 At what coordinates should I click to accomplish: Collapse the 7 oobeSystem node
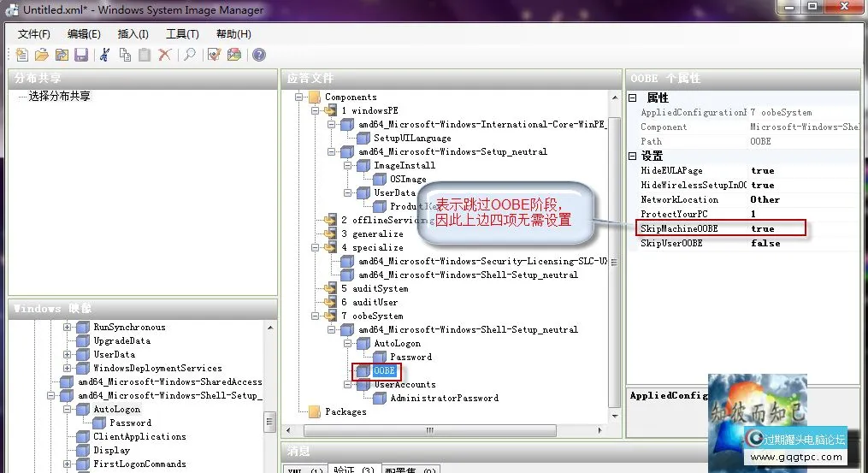315,316
